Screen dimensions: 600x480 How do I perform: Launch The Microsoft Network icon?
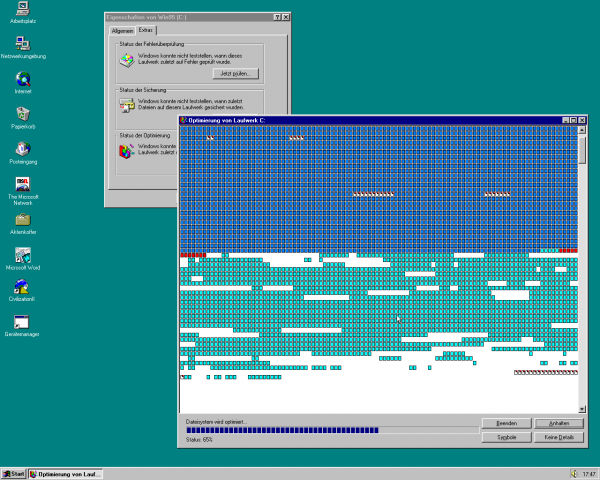pos(22,184)
